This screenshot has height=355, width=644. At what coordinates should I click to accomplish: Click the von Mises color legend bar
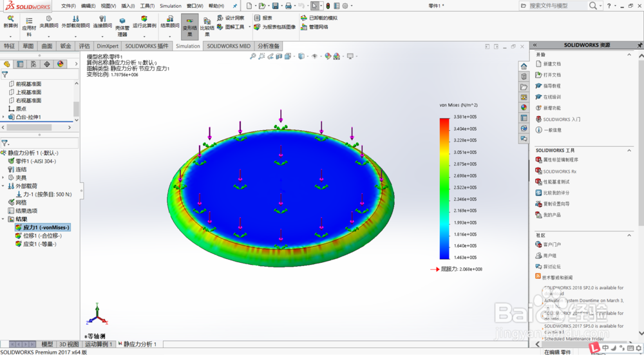444,189
